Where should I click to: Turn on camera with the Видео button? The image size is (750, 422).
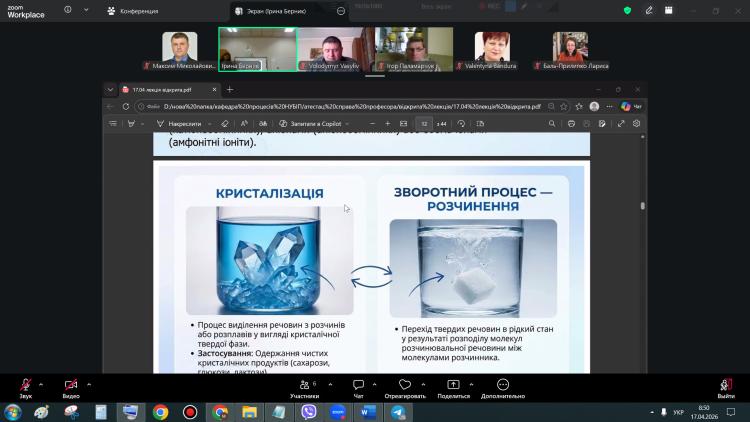click(x=71, y=388)
